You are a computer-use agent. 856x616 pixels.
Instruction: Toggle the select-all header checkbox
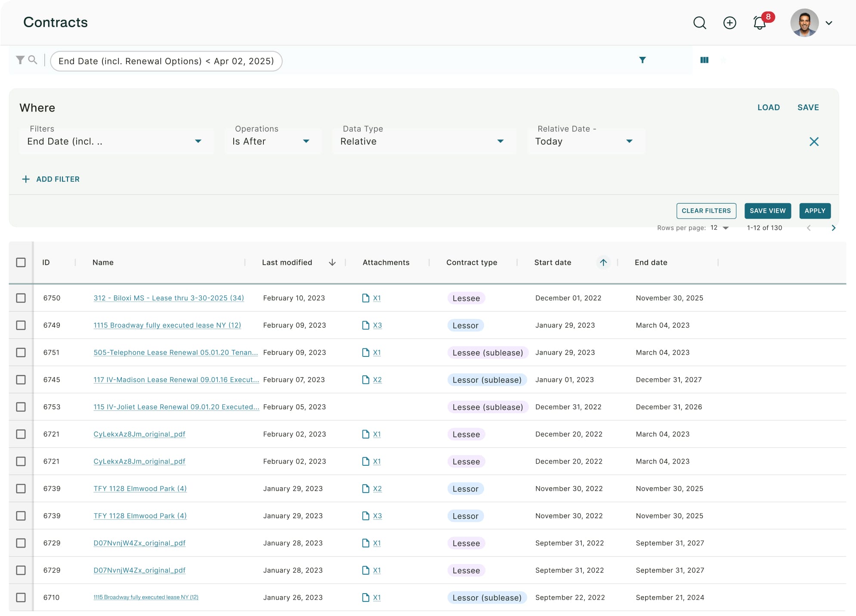pyautogui.click(x=21, y=263)
